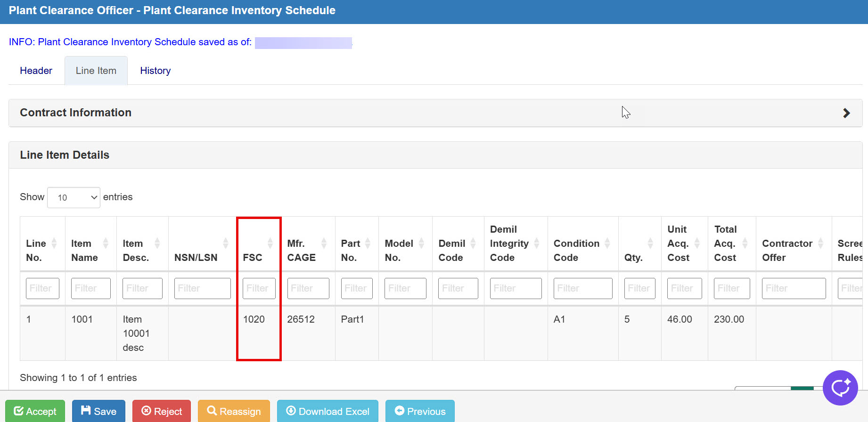The width and height of the screenshot is (868, 422).
Task: Click Showing 1 to 1 of 1 entries
Action: [x=78, y=378]
